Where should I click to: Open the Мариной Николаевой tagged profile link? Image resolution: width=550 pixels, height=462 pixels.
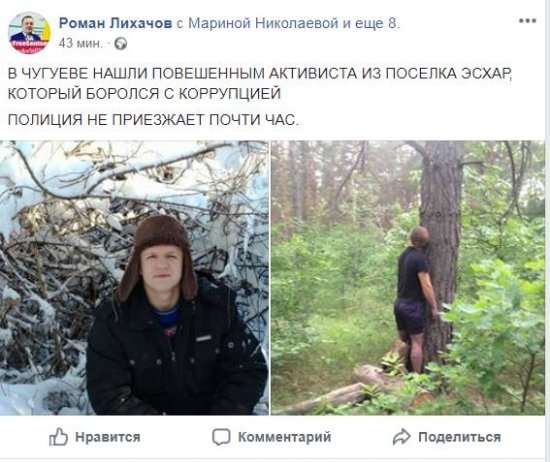pyautogui.click(x=263, y=23)
